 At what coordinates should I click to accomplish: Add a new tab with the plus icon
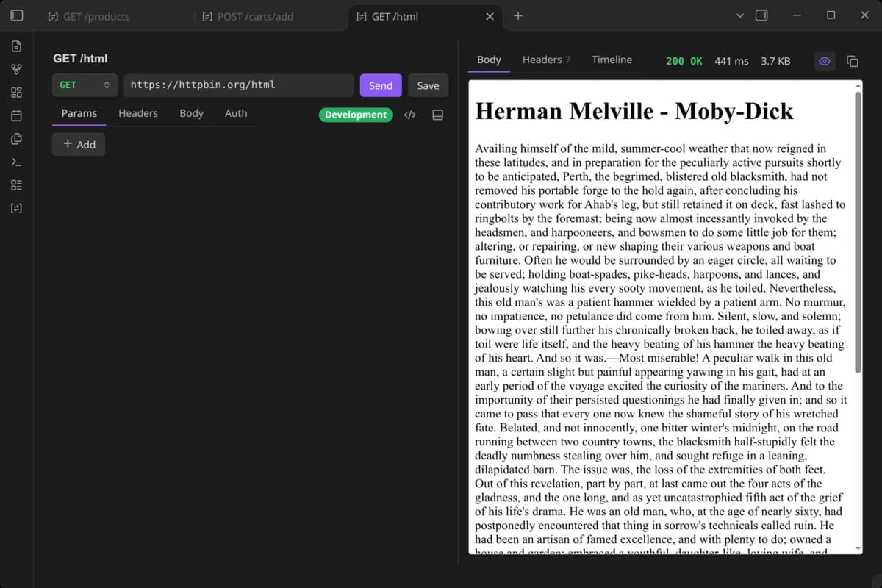(518, 15)
